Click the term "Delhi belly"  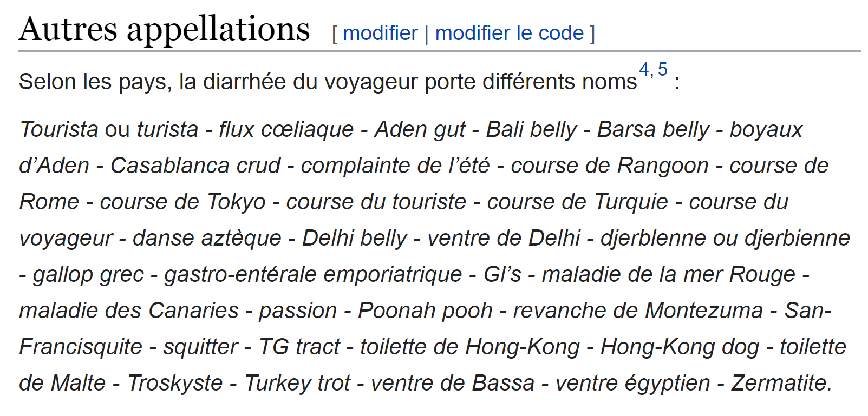click(355, 238)
